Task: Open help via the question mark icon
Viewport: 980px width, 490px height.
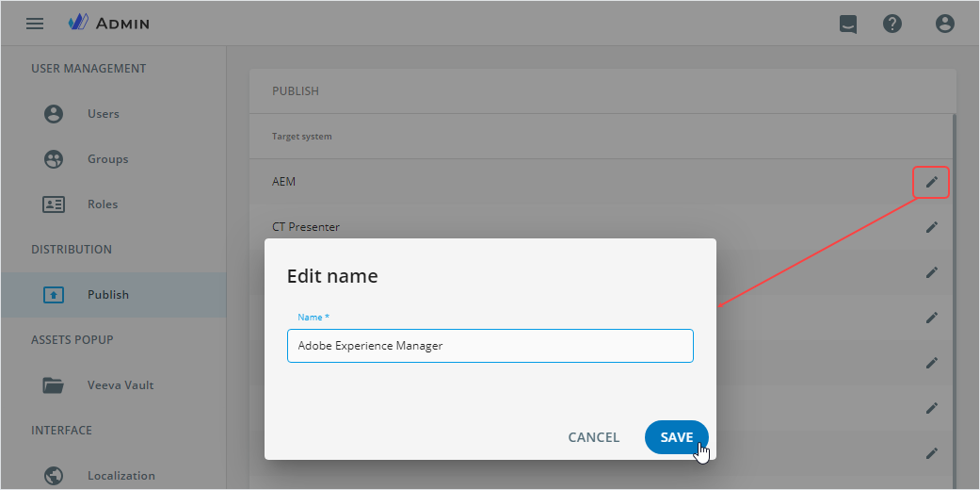Action: pos(892,24)
